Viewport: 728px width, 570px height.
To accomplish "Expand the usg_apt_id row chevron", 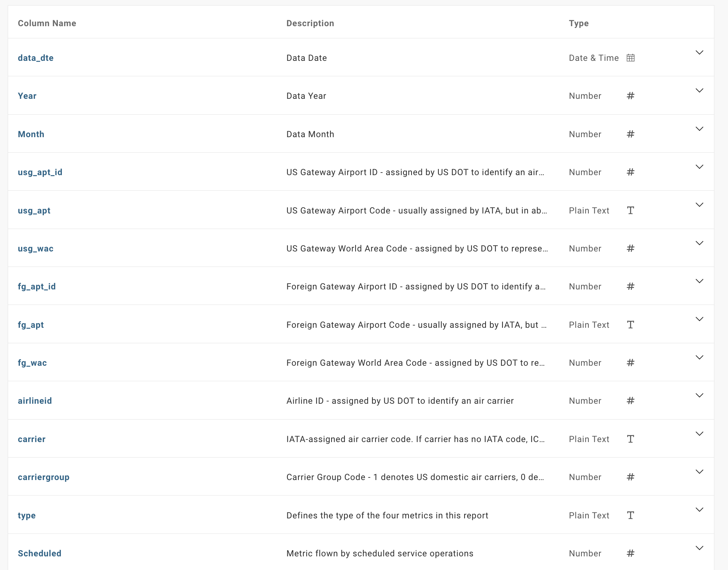I will coord(699,167).
